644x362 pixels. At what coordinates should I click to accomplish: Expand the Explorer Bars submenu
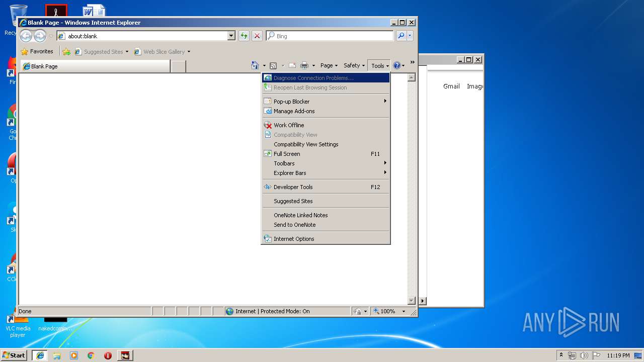click(x=326, y=173)
